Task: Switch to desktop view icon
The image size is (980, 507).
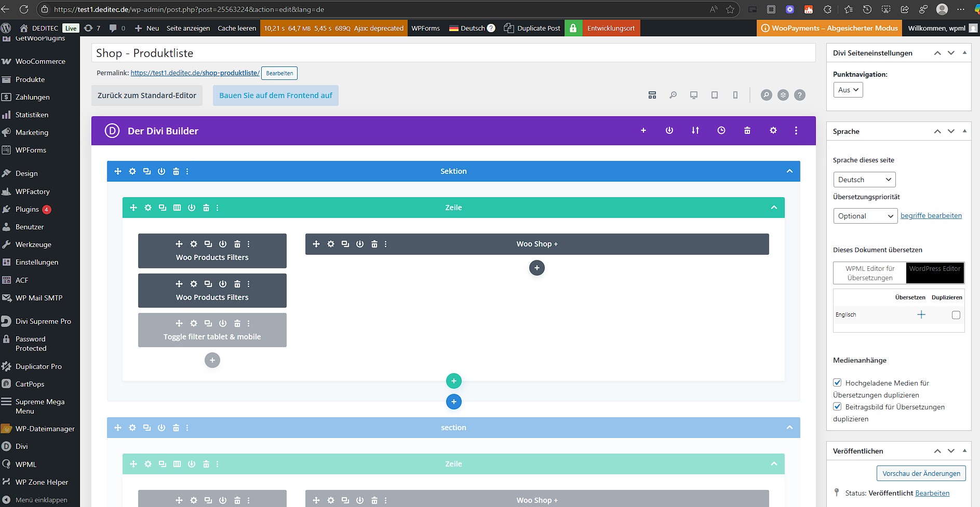Action: (x=694, y=95)
